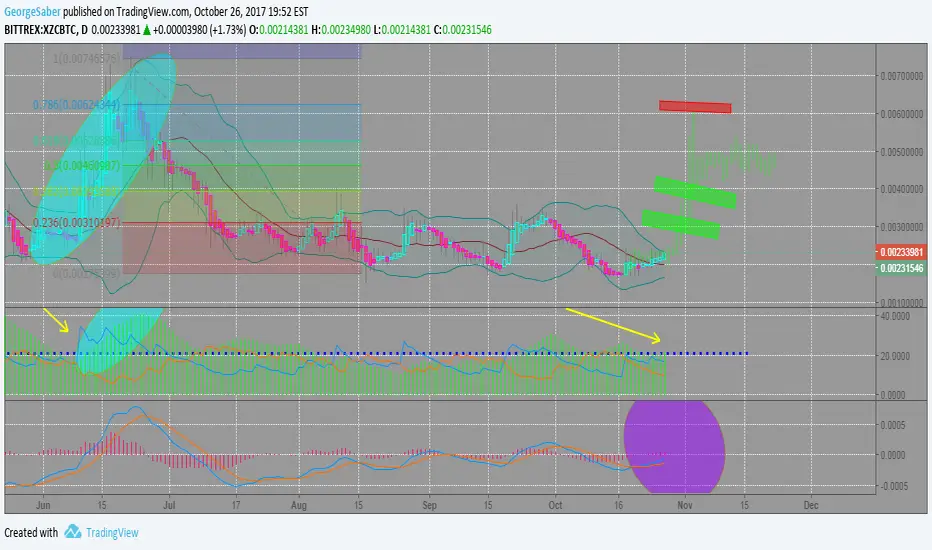Image resolution: width=932 pixels, height=550 pixels.
Task: Click the Sep label on time axis
Action: click(x=429, y=505)
